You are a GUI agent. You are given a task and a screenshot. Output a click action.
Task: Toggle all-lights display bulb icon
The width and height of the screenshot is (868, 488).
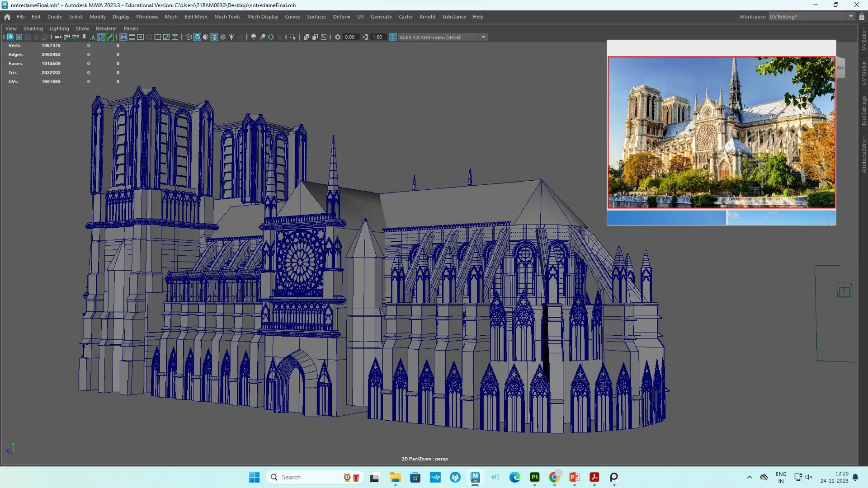(231, 37)
